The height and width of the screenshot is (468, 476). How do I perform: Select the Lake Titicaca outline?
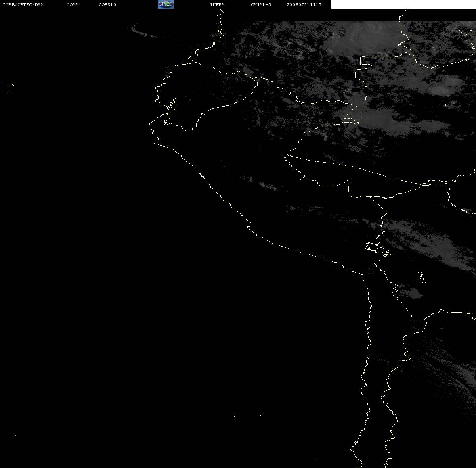tap(378, 250)
